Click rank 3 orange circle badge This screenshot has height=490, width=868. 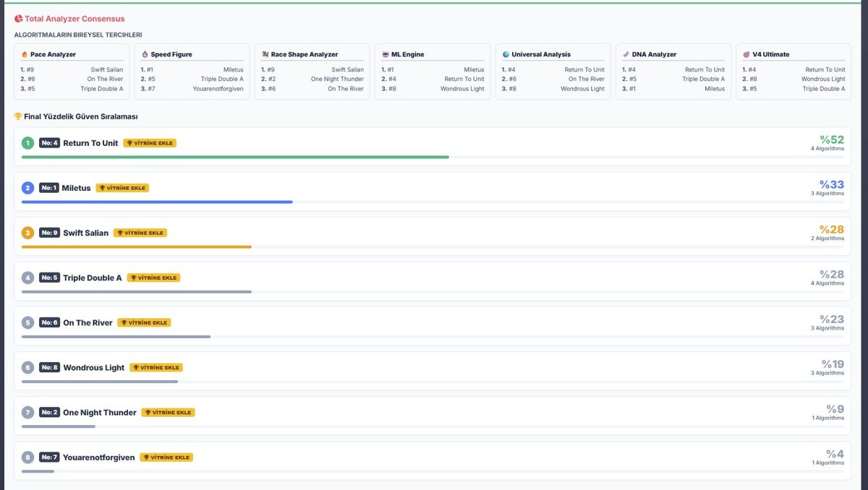pos(27,233)
